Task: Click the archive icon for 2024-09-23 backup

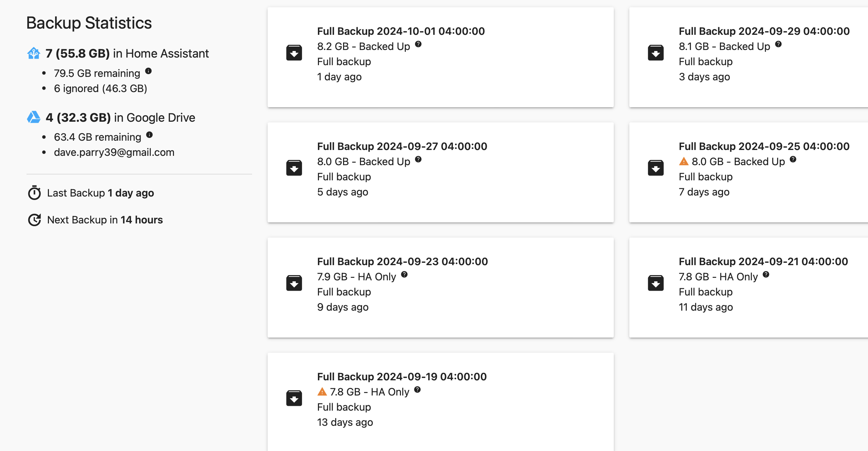Action: (x=294, y=283)
